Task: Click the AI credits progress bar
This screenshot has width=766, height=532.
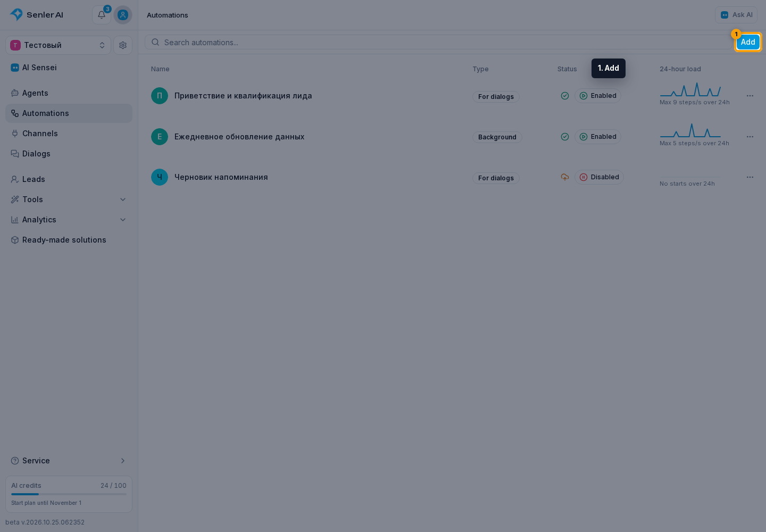Action: [x=69, y=494]
